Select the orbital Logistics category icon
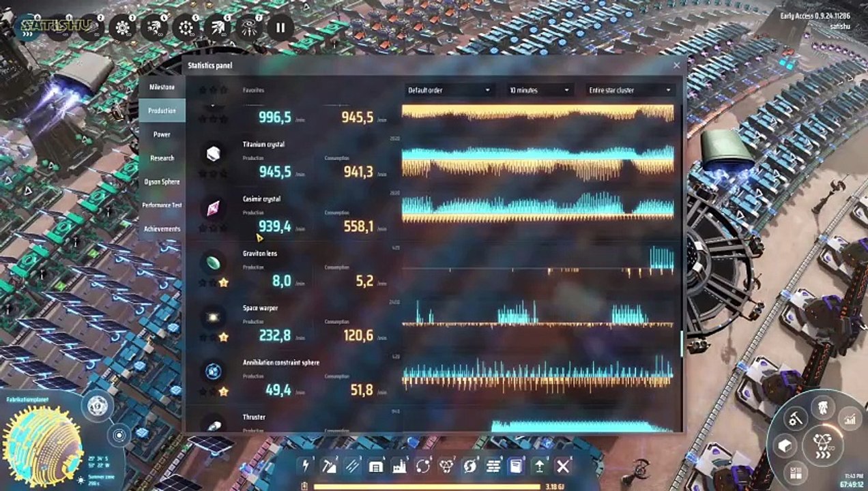868x491 pixels. pyautogui.click(x=423, y=466)
